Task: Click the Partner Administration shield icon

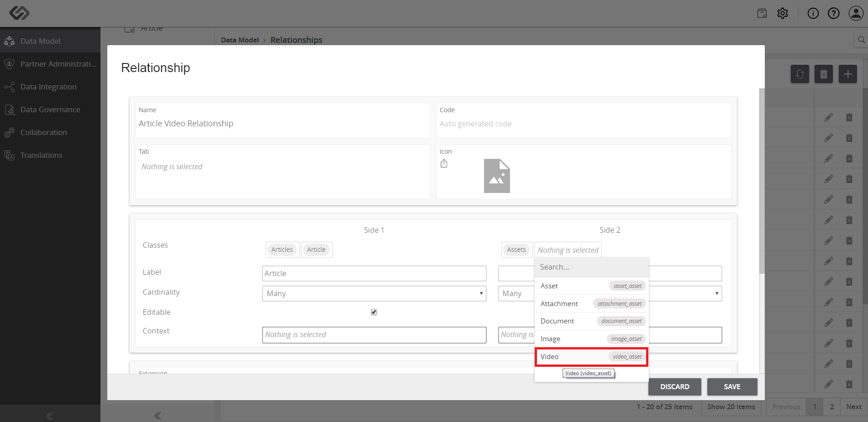Action: point(10,64)
